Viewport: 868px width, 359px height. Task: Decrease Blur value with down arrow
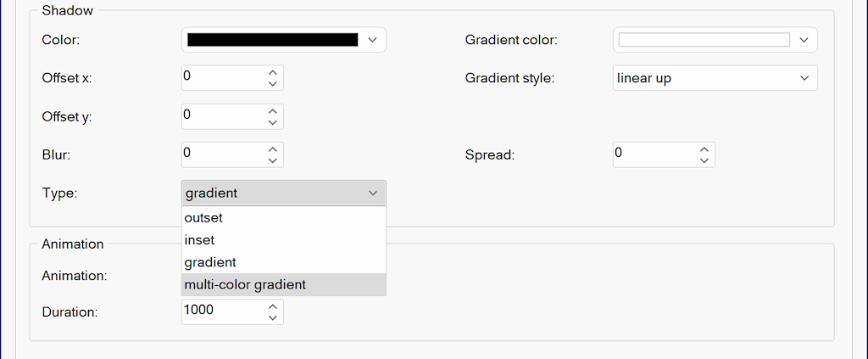pos(272,160)
